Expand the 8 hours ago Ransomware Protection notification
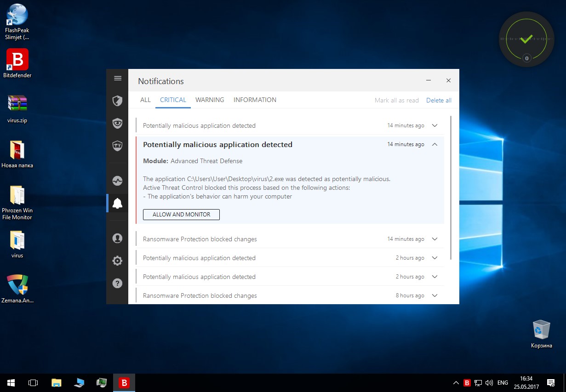Screen dimensions: 566x392 tap(435, 295)
